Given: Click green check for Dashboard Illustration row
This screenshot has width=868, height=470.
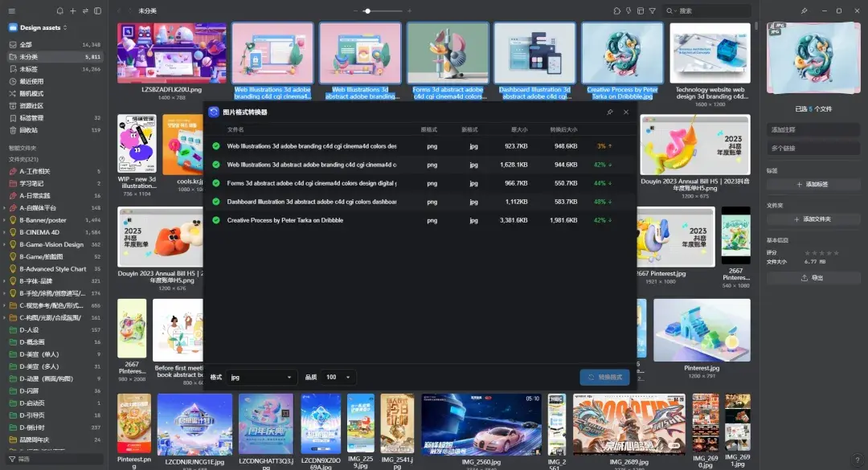Looking at the screenshot, I should [216, 202].
